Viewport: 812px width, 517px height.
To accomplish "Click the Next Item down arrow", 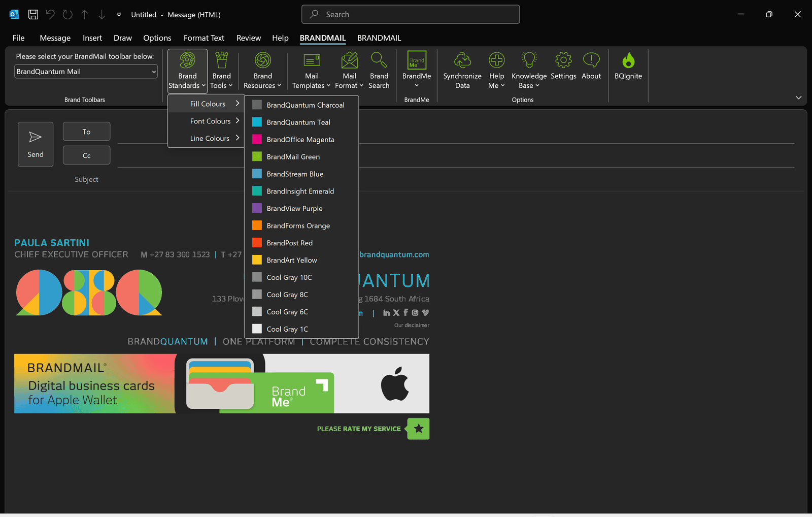I will tap(102, 15).
